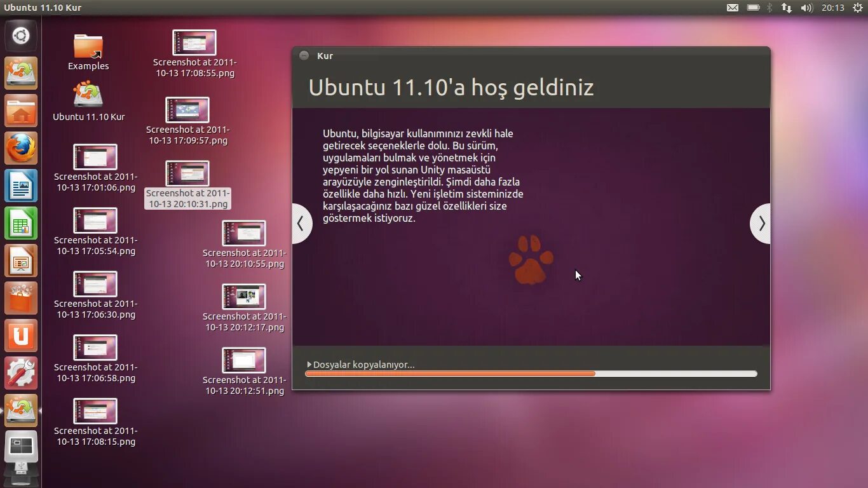Select Ubuntu 11.10 Kur desktop icon
The height and width of the screenshot is (488, 868).
[88, 100]
